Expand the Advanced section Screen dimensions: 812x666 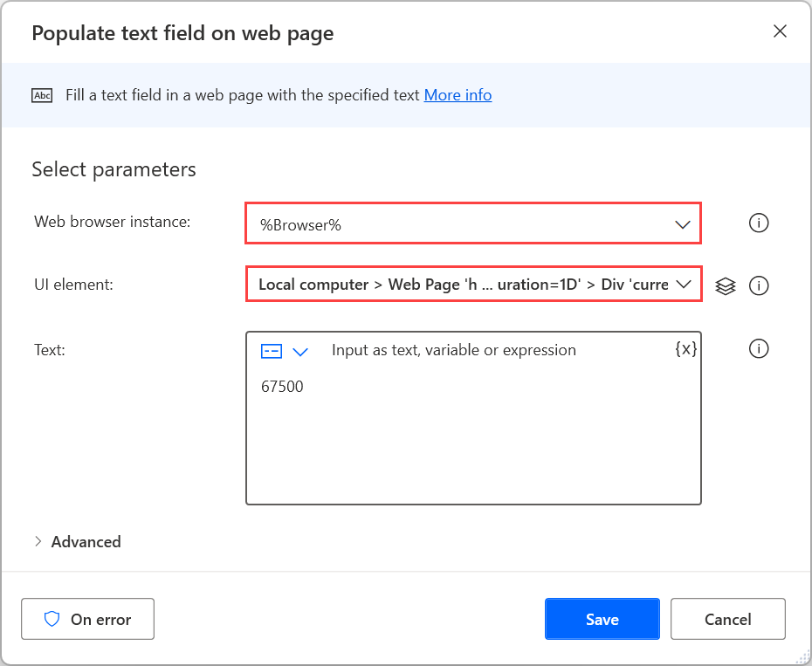pyautogui.click(x=78, y=541)
